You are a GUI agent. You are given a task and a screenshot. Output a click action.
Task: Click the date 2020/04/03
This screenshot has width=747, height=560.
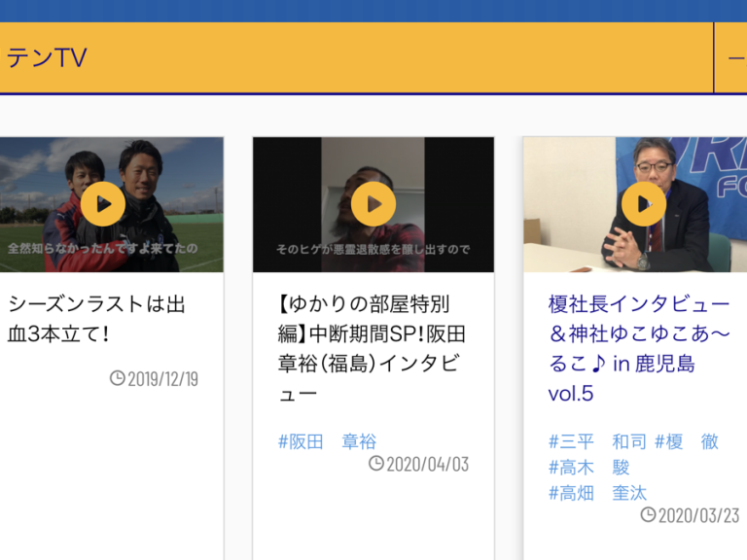click(x=428, y=465)
